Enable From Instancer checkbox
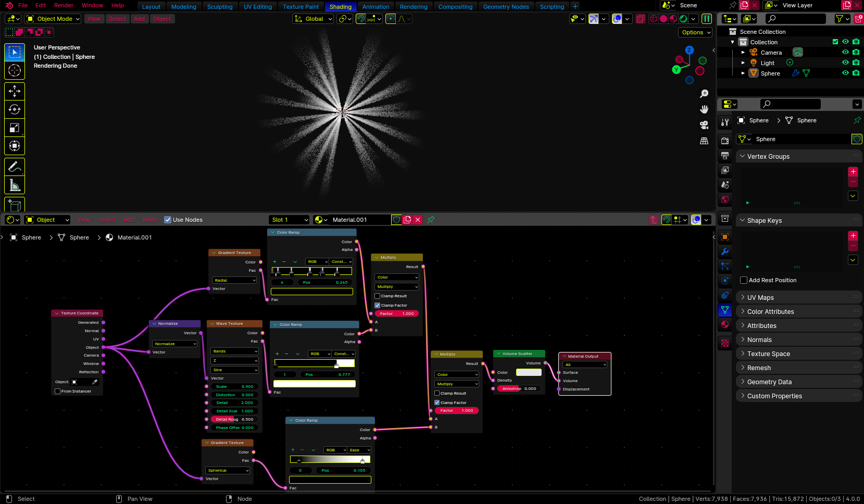This screenshot has height=504, width=864. coord(58,391)
